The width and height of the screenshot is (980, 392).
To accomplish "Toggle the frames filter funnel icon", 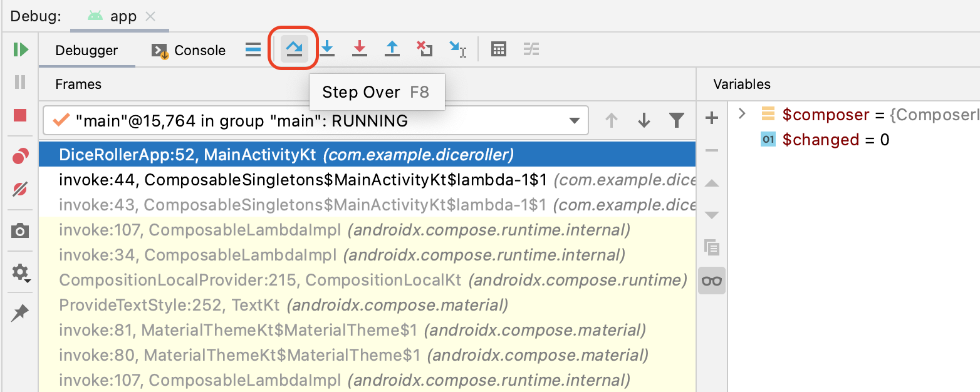I will (x=676, y=120).
